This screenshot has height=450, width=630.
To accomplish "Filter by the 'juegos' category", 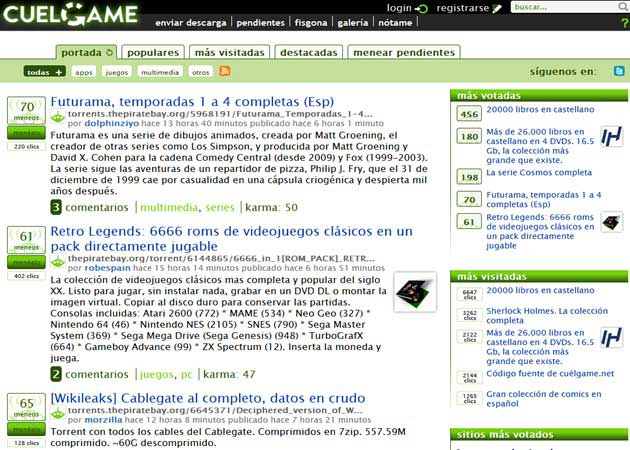I will [x=117, y=72].
